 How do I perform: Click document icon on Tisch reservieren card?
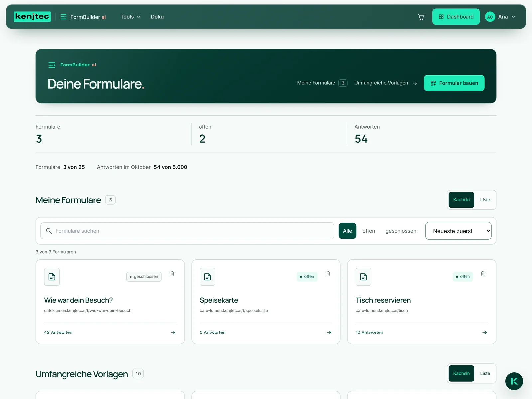363,277
